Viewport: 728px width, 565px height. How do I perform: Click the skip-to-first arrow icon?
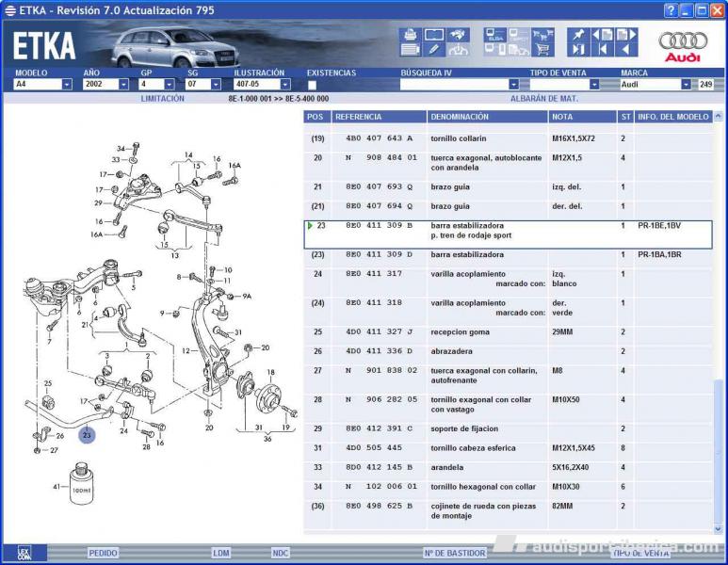point(602,49)
